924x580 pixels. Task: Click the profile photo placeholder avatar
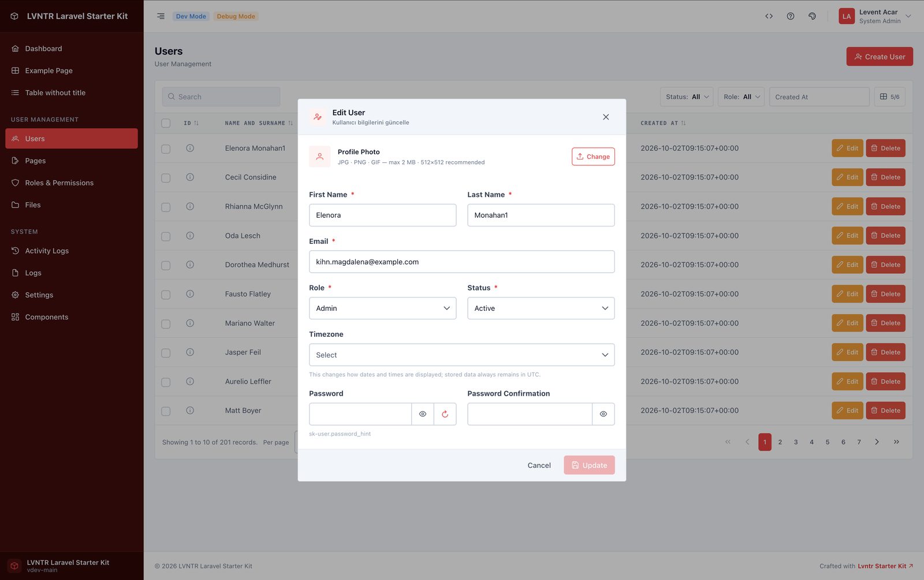(320, 157)
